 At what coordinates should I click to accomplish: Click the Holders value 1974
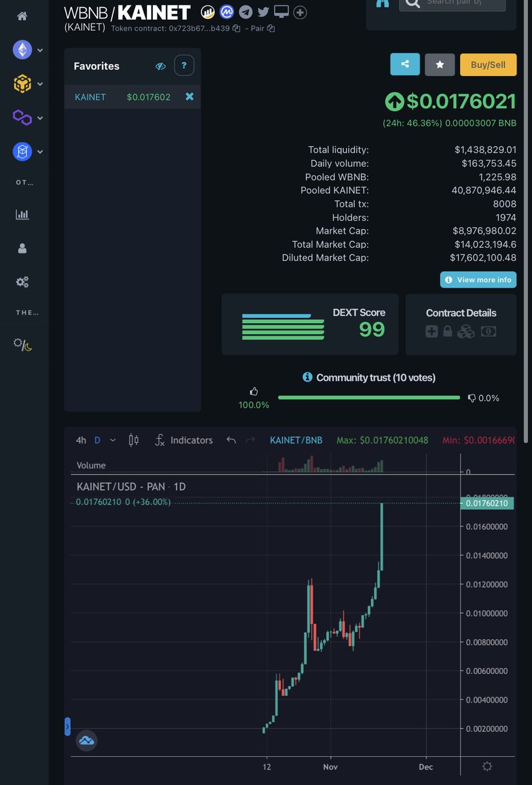[x=506, y=217]
